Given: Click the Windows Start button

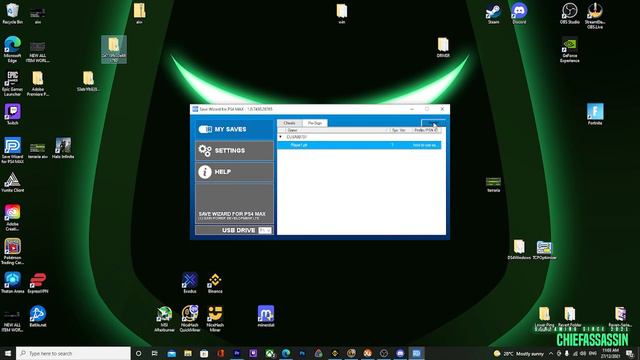Looking at the screenshot, I should (x=8, y=353).
